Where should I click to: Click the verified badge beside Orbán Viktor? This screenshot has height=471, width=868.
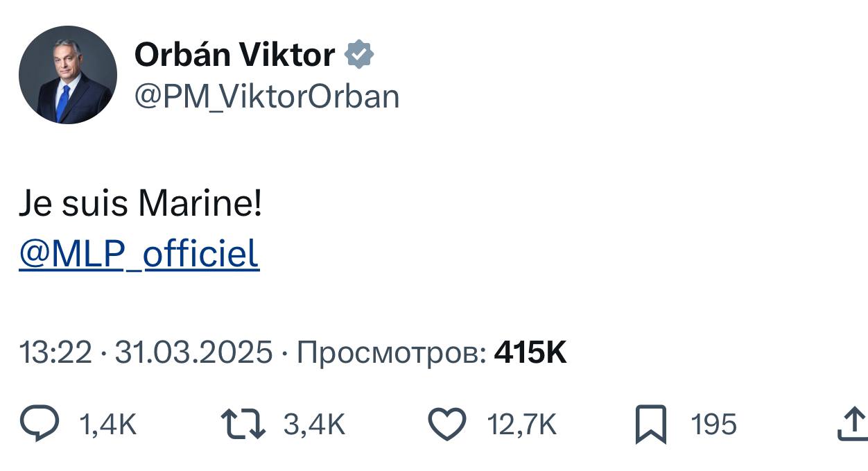point(359,55)
